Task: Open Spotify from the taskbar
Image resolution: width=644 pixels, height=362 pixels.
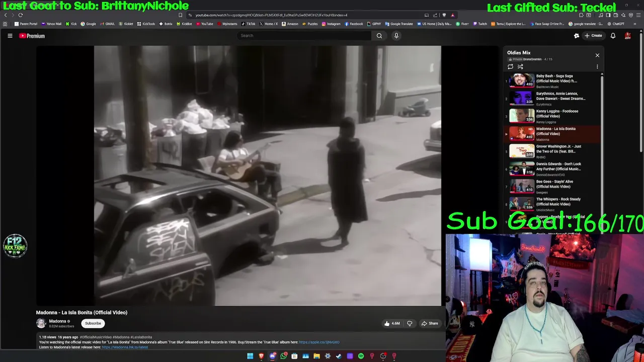Action: point(361,356)
